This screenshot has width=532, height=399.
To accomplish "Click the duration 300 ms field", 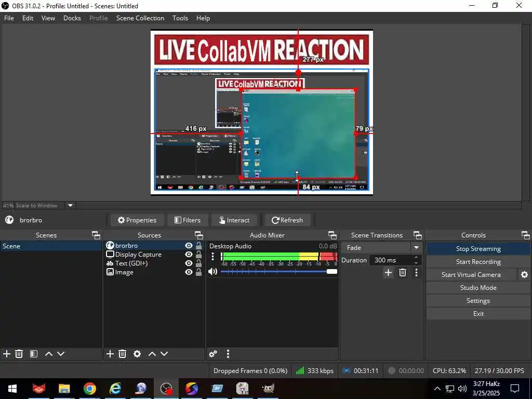I will tap(390, 260).
